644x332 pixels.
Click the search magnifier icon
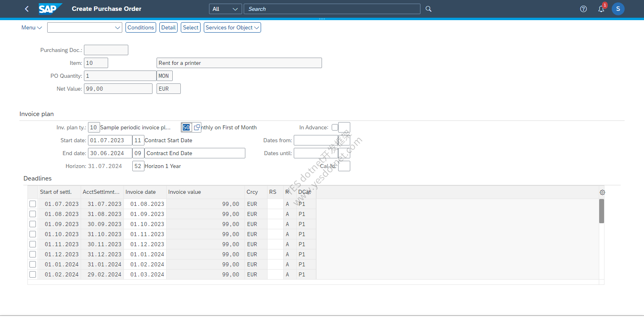[x=429, y=9]
